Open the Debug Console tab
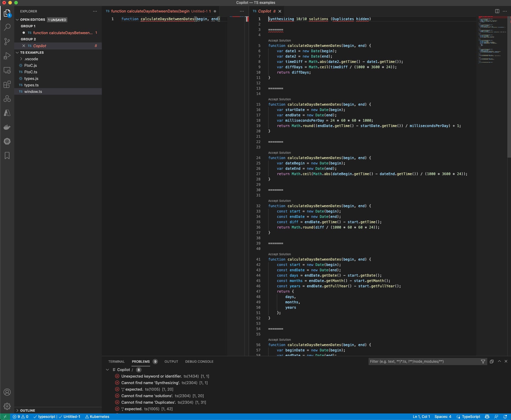Viewport: 511px width, 420px height. (x=199, y=362)
